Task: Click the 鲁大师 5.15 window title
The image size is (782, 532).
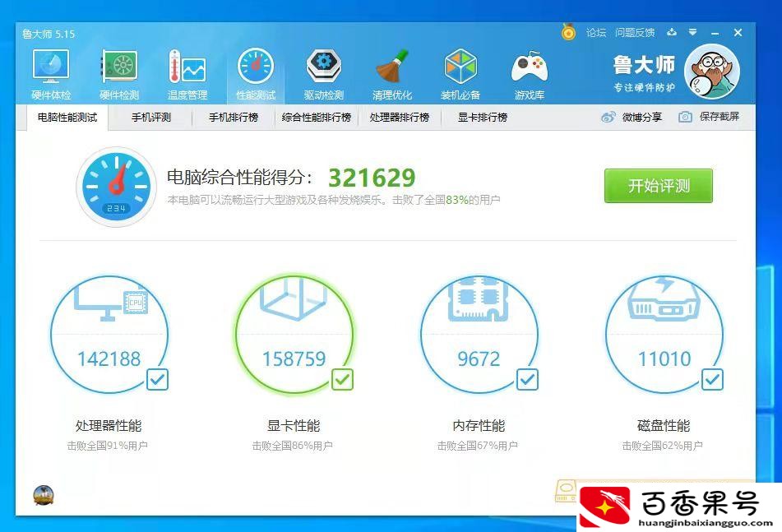Action: click(x=49, y=34)
